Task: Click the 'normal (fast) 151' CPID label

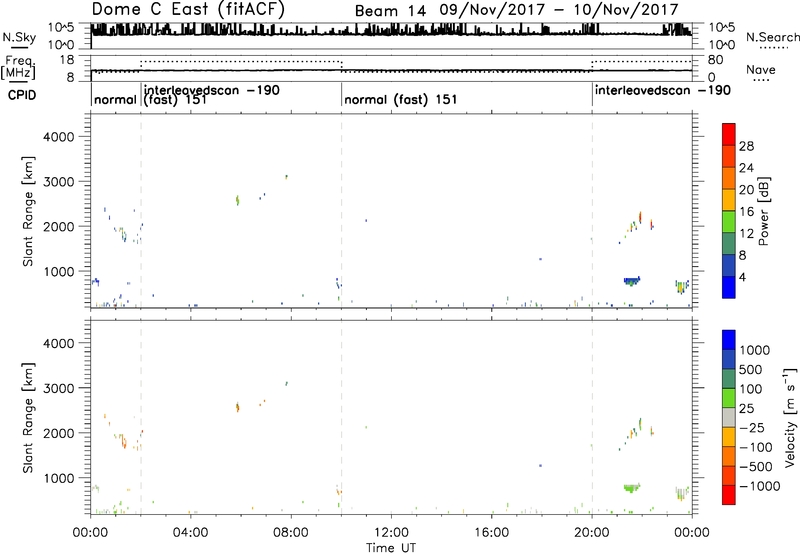Action: [x=401, y=99]
